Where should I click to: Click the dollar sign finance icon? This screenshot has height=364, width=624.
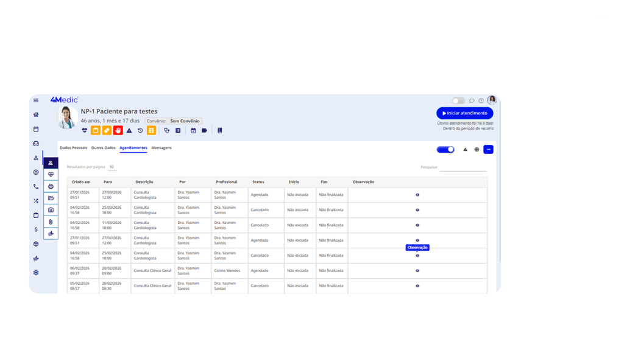point(36,229)
